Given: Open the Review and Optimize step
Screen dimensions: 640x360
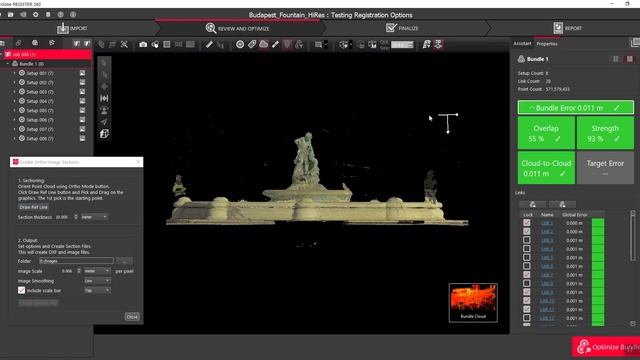Looking at the screenshot, I should click(x=237, y=28).
